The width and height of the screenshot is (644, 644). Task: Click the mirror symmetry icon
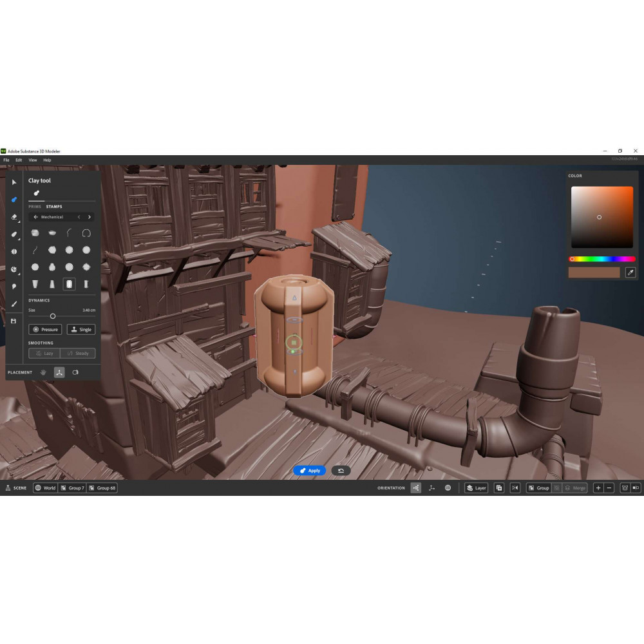tap(515, 488)
